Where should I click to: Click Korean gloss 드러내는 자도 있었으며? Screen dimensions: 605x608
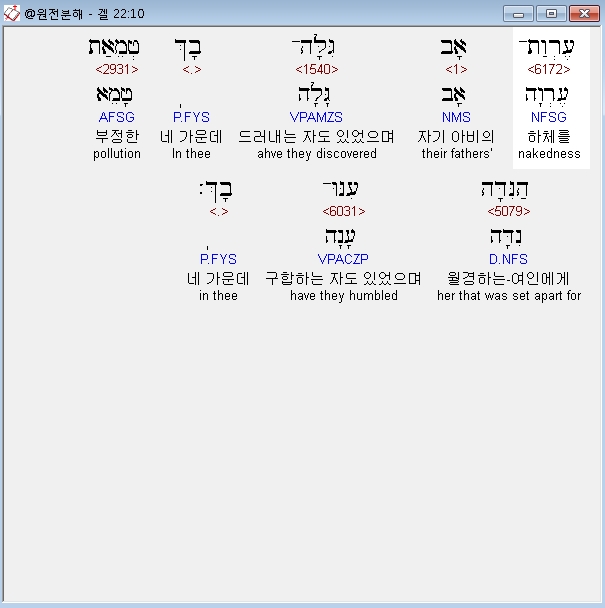click(x=316, y=136)
